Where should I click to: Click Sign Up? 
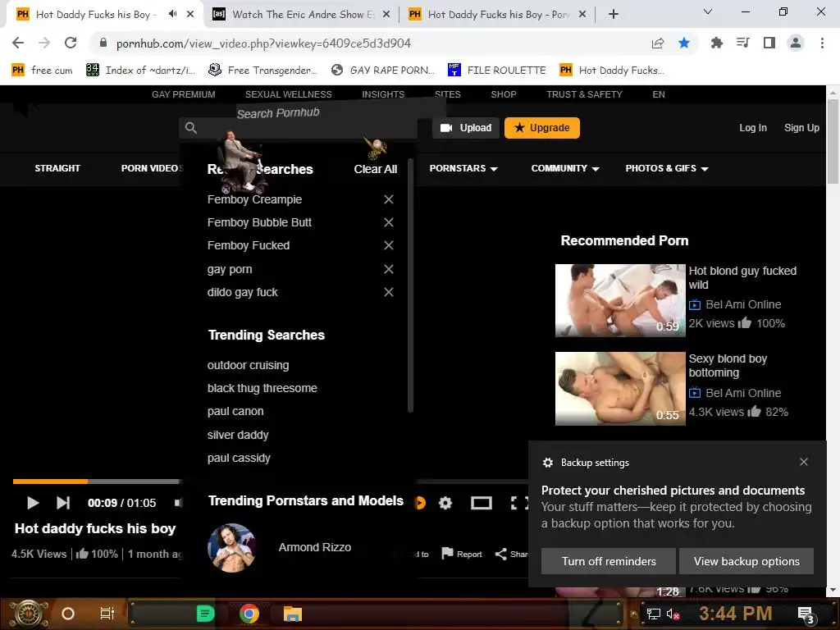[x=801, y=127]
